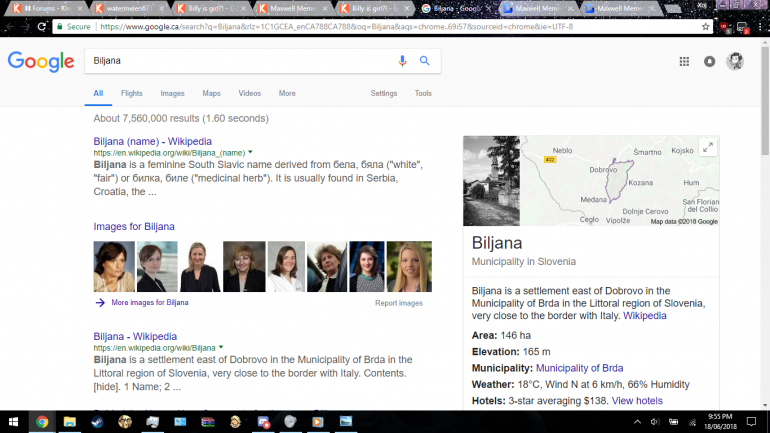Click the red extension icon in toolbar
This screenshot has height=433, width=770.
pos(724,27)
